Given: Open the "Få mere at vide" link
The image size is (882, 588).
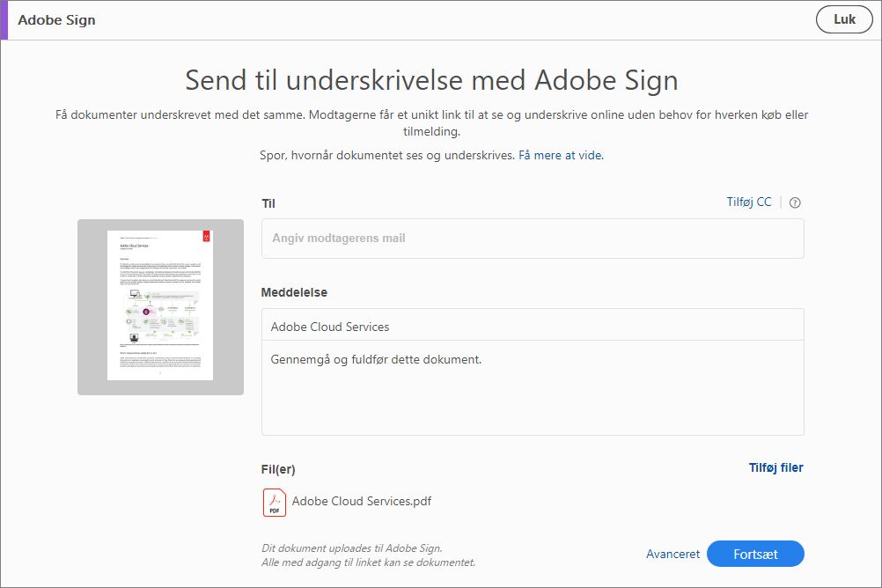Looking at the screenshot, I should coord(561,156).
